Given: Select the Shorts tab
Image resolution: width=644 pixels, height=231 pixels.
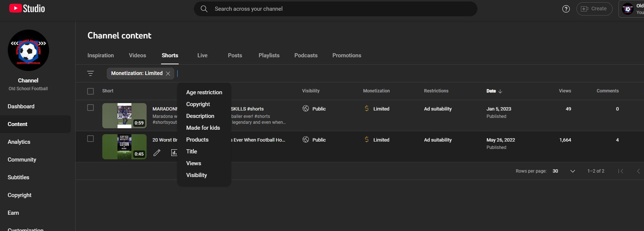Looking at the screenshot, I should pyautogui.click(x=170, y=55).
